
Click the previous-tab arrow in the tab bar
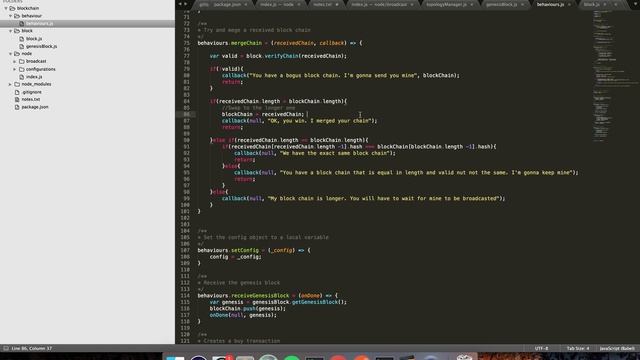(180, 4)
